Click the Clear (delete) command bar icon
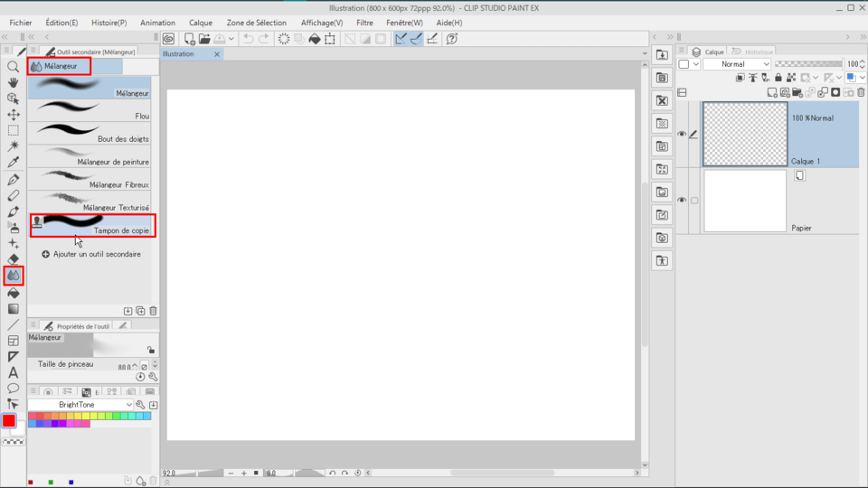The image size is (868, 488). [x=283, y=39]
